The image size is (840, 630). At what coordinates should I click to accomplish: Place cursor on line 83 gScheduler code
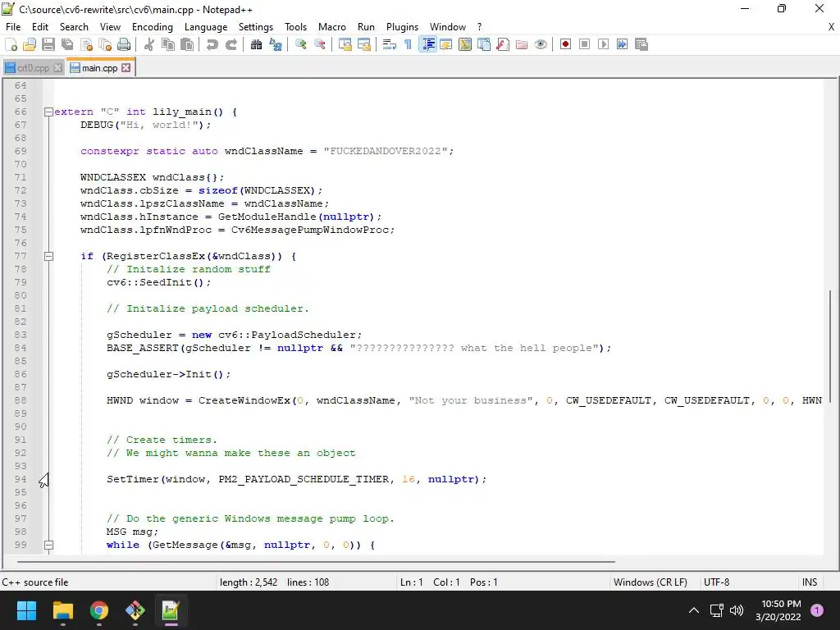(x=234, y=335)
